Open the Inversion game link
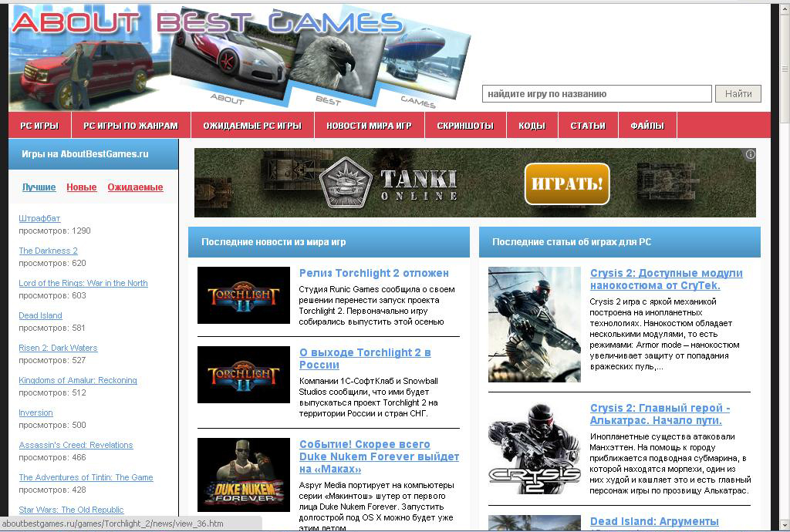Image resolution: width=790 pixels, height=532 pixels. point(35,412)
